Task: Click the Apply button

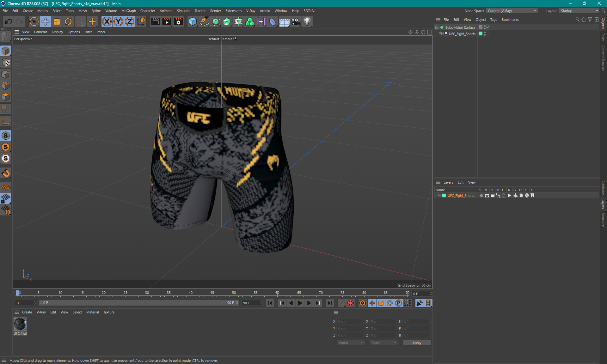Action: tap(417, 343)
